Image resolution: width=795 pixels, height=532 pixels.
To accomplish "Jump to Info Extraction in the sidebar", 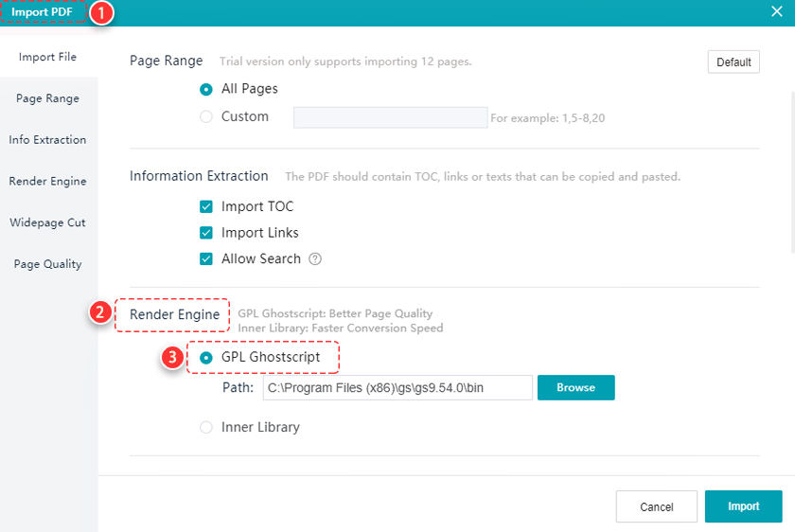I will coord(48,140).
